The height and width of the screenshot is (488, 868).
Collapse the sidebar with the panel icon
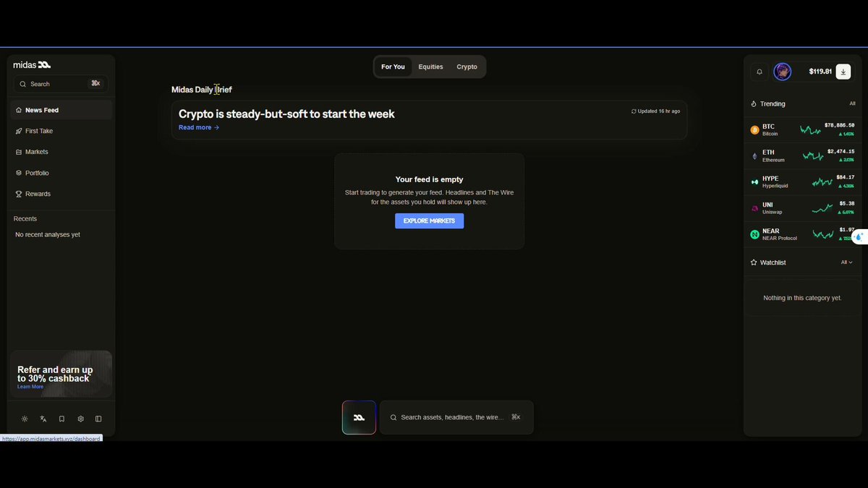(x=98, y=419)
